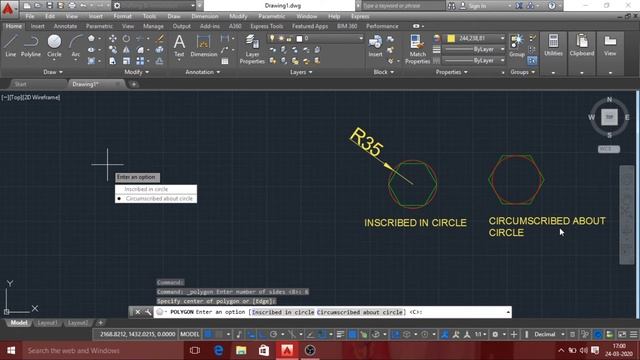Select the Dimension tool

204,46
